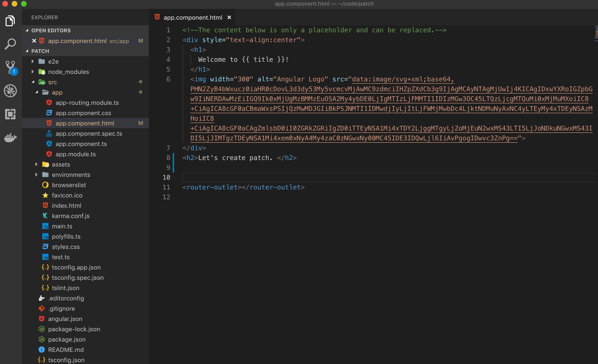Select app.component.spec.ts in the file tree
The height and width of the screenshot is (364, 598).
tap(89, 134)
